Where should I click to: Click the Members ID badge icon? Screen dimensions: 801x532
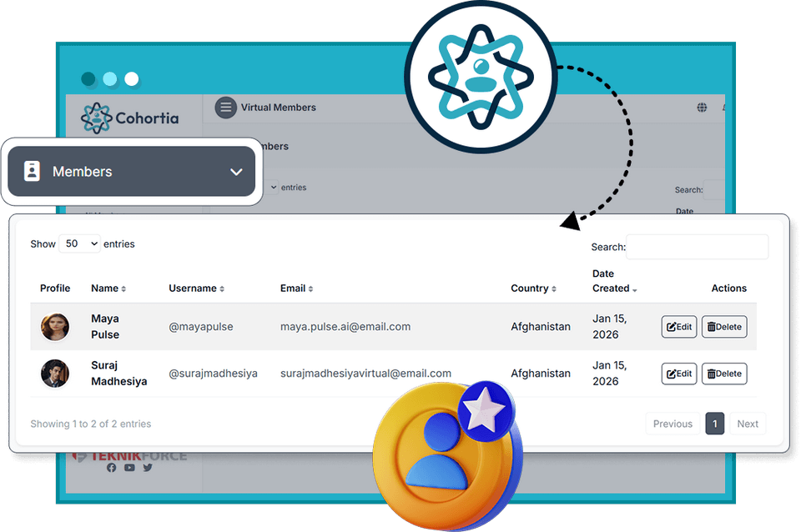tap(32, 171)
